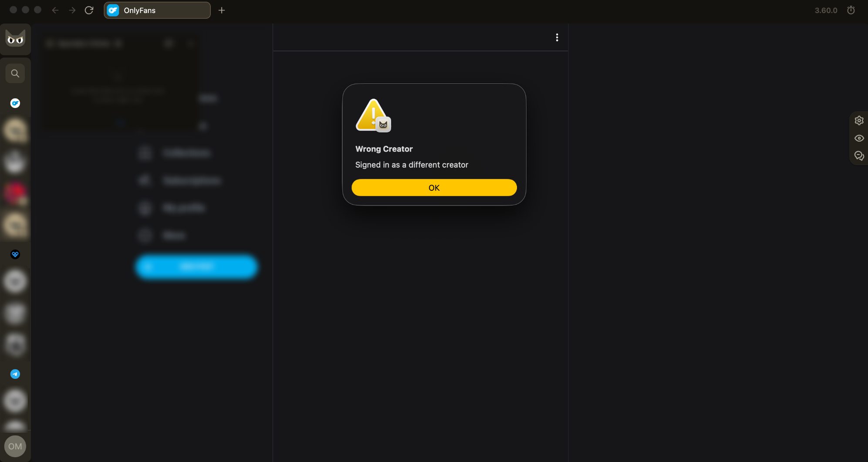Image resolution: width=868 pixels, height=462 pixels.
Task: Open the OM user avatar
Action: click(x=15, y=446)
